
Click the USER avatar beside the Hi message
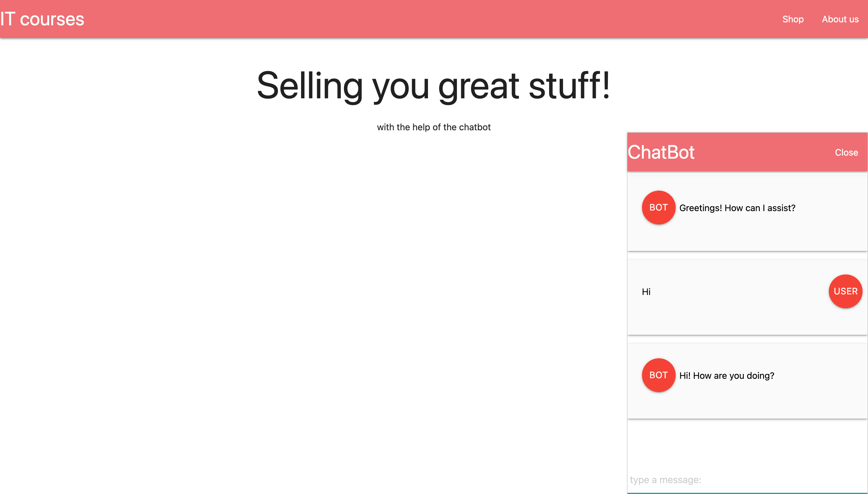[845, 291]
